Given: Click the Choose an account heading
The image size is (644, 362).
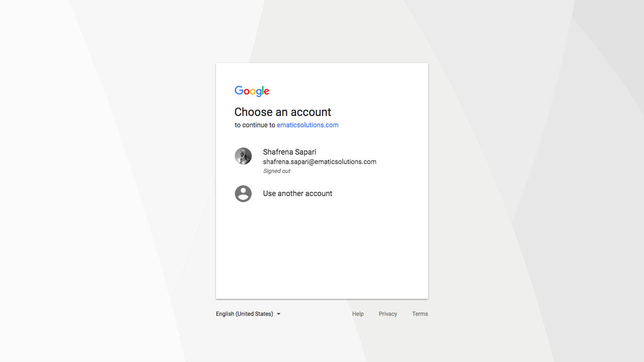Looking at the screenshot, I should point(283,112).
